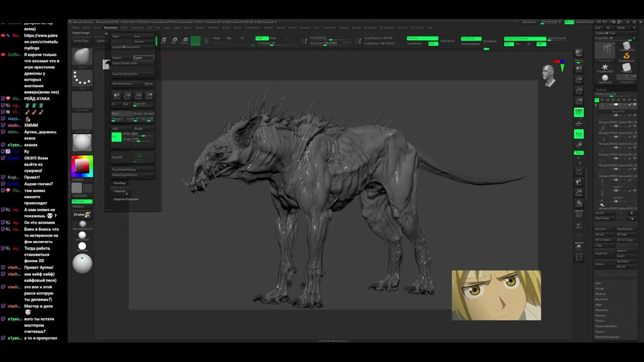
Task: Click the Actual size icon in Document palette
Action: pos(138,96)
